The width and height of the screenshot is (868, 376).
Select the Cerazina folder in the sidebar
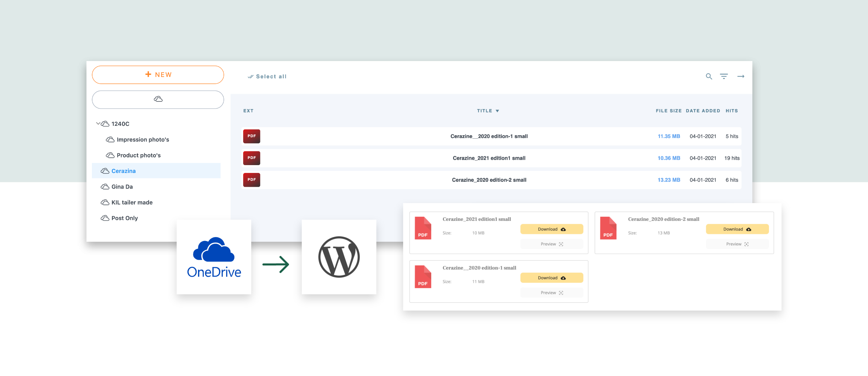pos(123,171)
